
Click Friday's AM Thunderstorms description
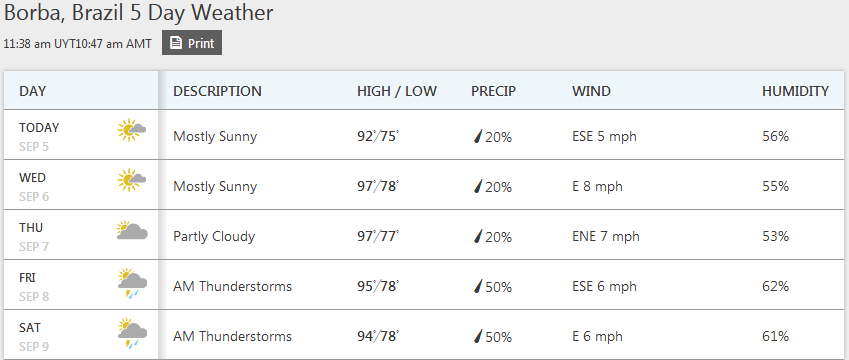click(232, 286)
